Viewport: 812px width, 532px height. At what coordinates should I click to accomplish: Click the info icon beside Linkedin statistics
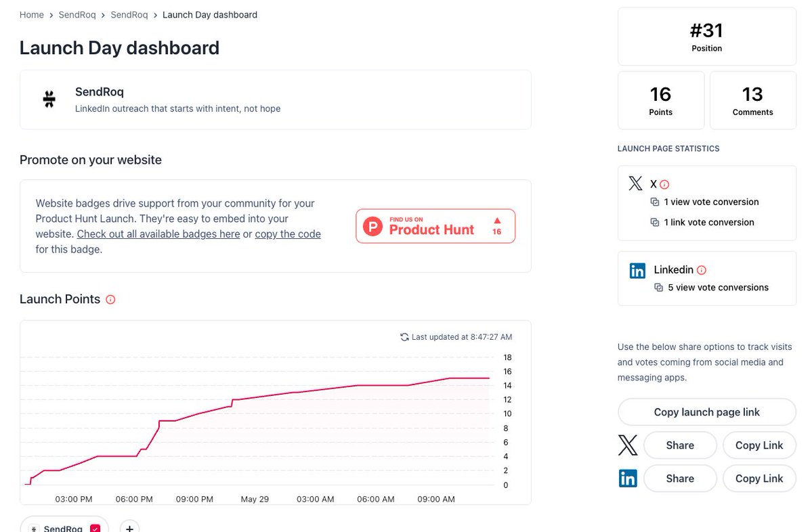pos(702,270)
